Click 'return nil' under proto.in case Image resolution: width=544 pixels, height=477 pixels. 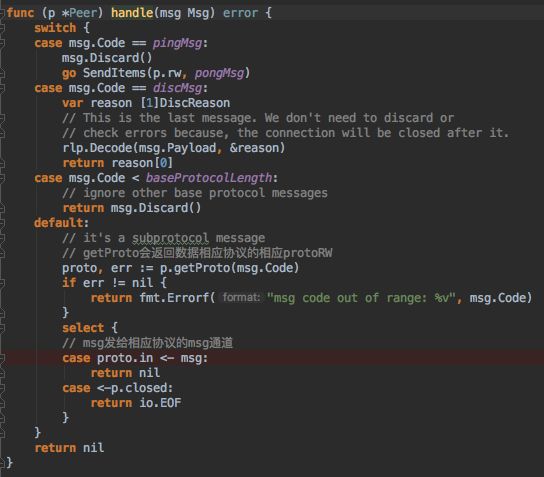pos(125,373)
